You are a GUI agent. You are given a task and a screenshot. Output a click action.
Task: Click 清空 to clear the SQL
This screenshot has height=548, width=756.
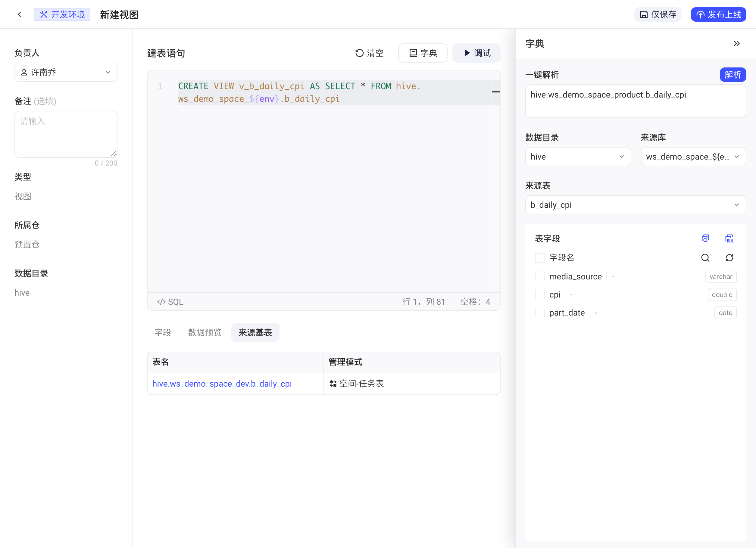pyautogui.click(x=369, y=53)
